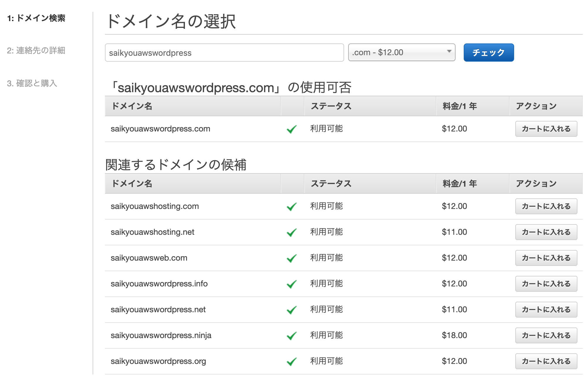
Task: Open step 3. 確認と購入
Action: [x=32, y=83]
